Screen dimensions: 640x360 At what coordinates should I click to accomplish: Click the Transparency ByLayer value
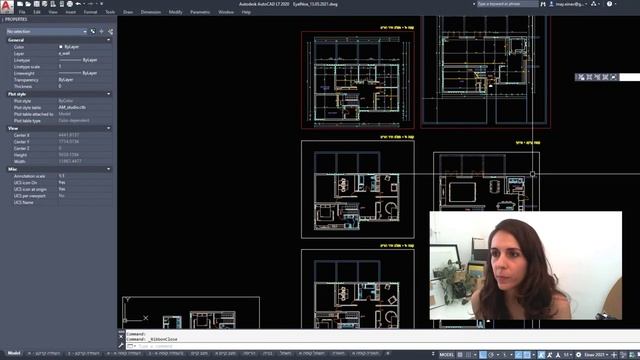tap(66, 80)
